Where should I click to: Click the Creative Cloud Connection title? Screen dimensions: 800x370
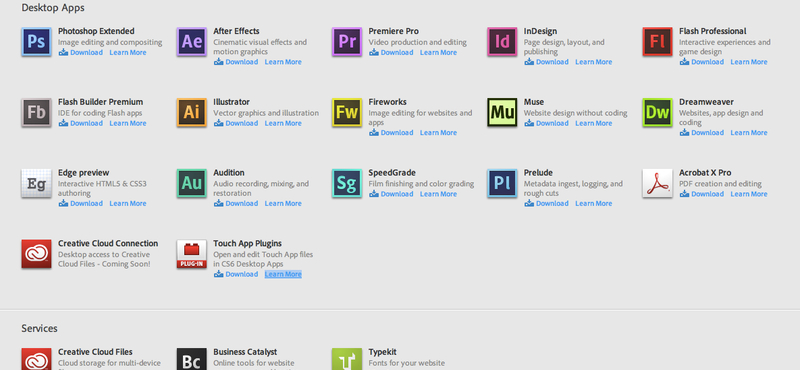[x=108, y=243]
